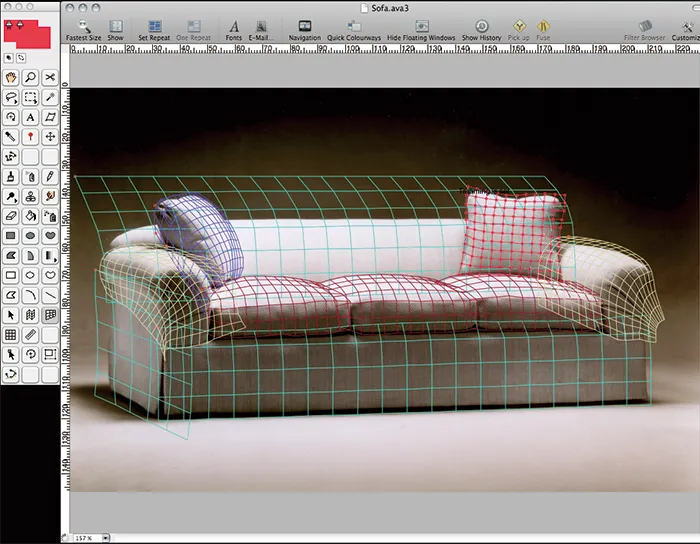Select the filled Heart shape tool
700x544 pixels.
click(50, 236)
